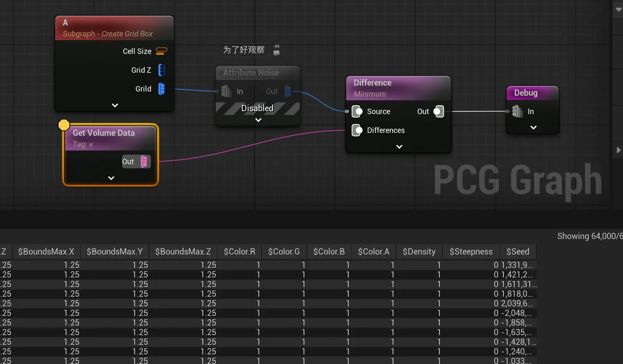Click the Difference node Out pin
The width and height of the screenshot is (623, 364).
point(438,112)
